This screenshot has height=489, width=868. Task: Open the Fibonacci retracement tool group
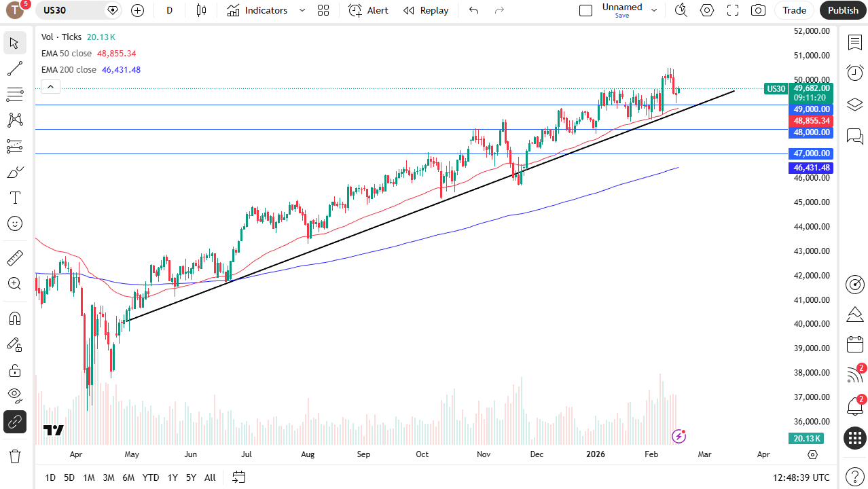click(15, 94)
